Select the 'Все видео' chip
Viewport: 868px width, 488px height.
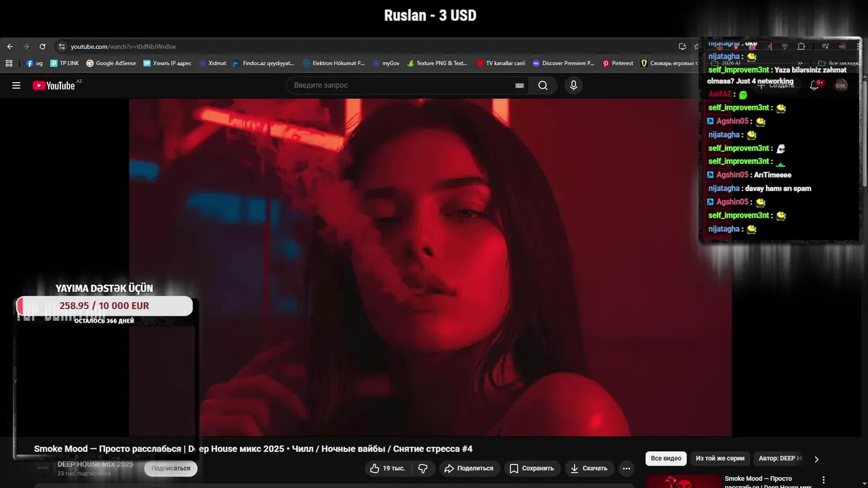click(x=666, y=459)
